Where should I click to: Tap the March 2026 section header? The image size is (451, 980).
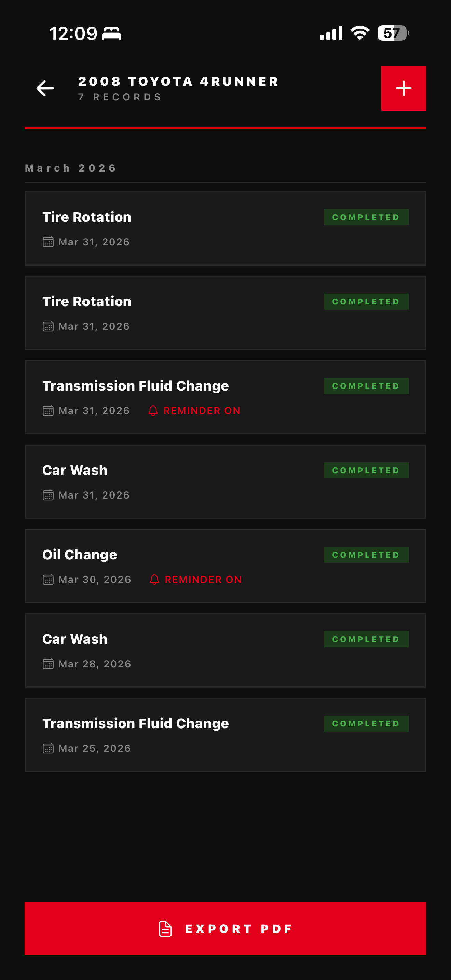pos(71,168)
